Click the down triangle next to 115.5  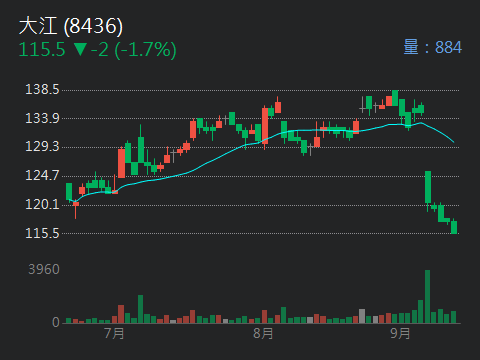tap(80, 50)
